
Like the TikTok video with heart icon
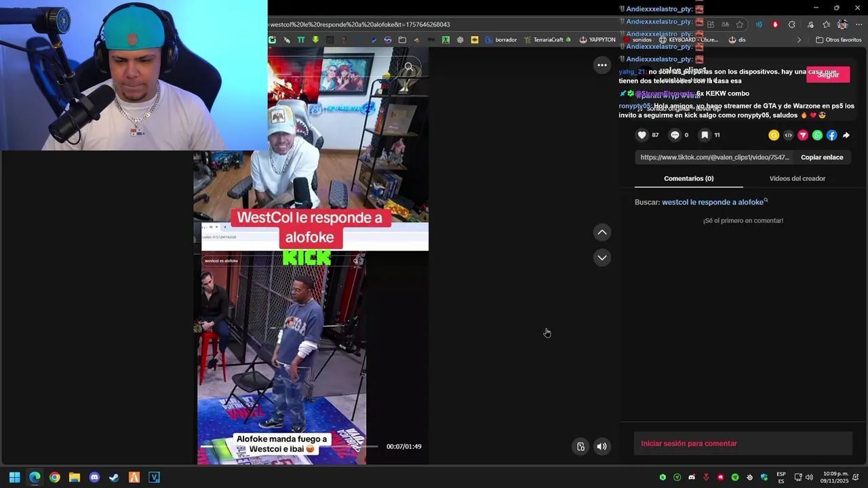[642, 135]
